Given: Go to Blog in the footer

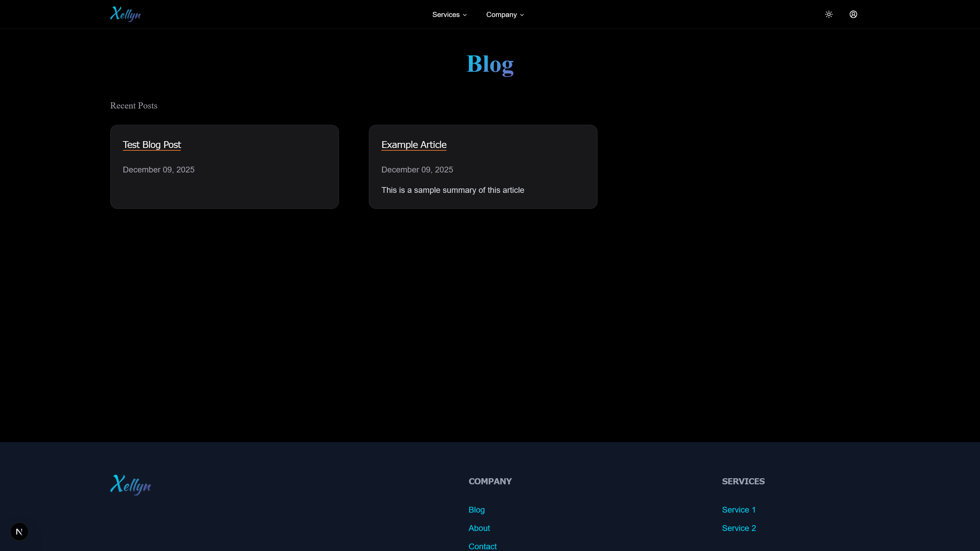Looking at the screenshot, I should tap(477, 510).
